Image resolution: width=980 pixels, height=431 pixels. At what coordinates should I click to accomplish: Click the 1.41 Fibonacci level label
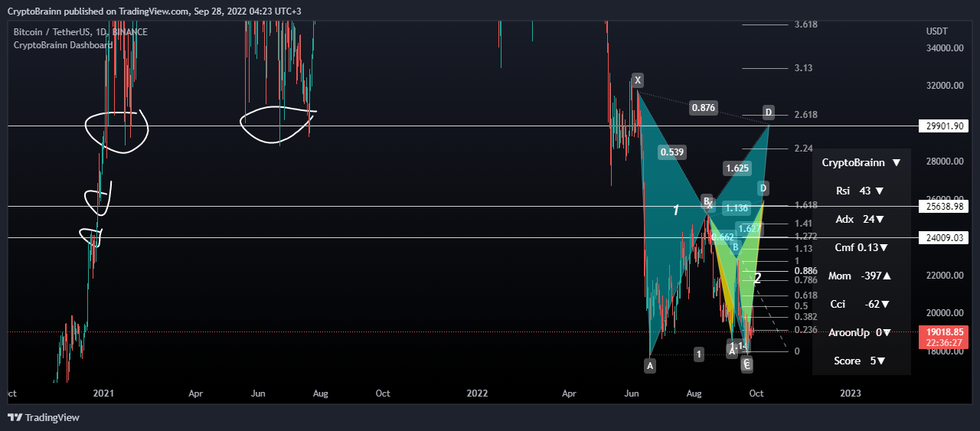click(x=803, y=224)
